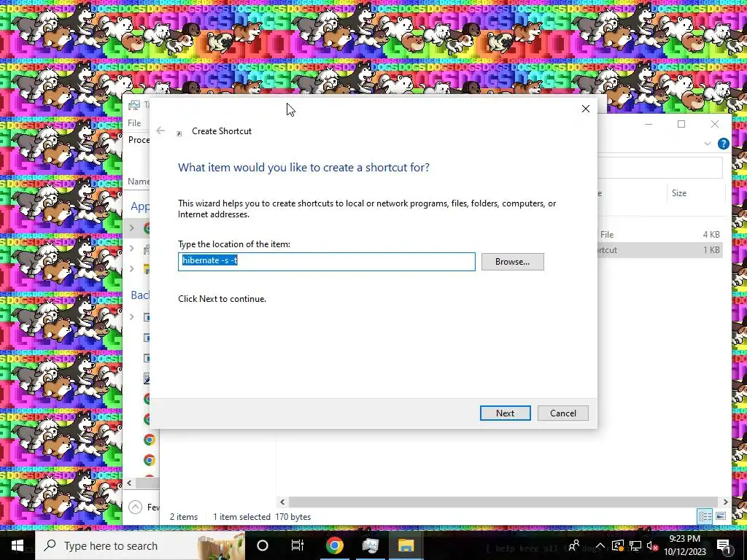Click the Name column header in Task Manager
Viewport: 747px width, 560px height.
pos(139,182)
